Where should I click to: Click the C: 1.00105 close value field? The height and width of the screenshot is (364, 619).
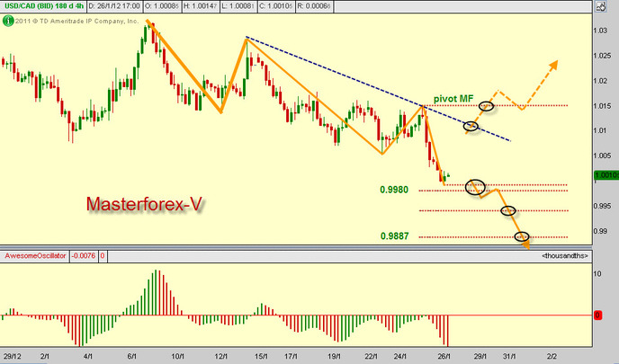pyautogui.click(x=275, y=6)
